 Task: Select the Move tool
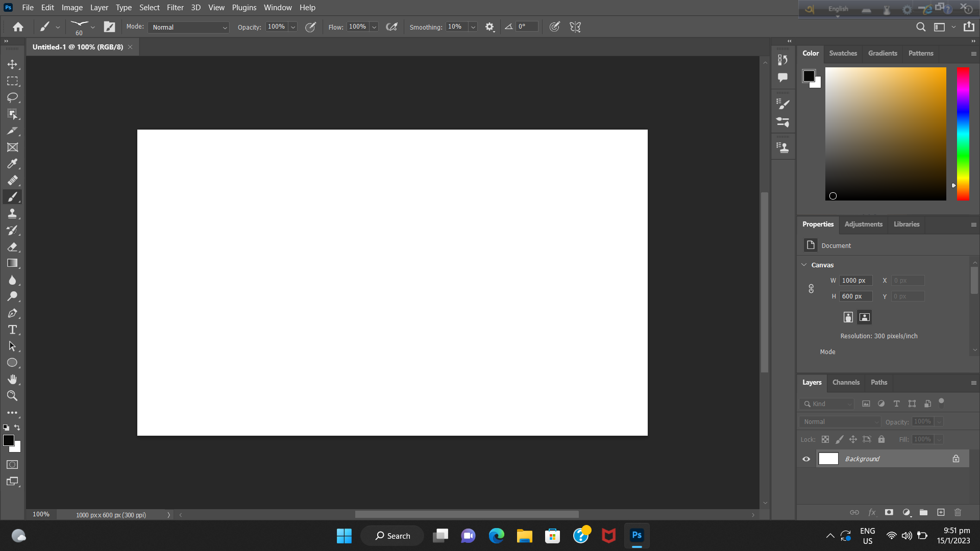tap(13, 64)
